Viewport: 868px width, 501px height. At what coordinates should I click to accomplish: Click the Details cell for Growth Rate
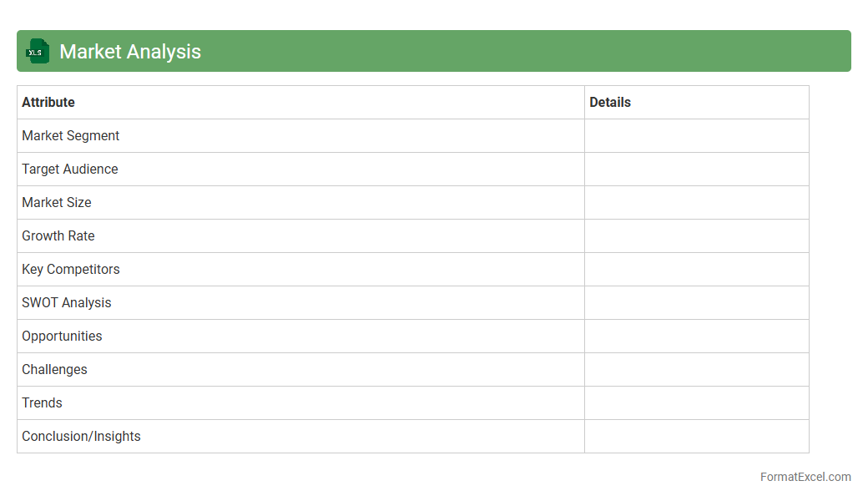coord(696,235)
